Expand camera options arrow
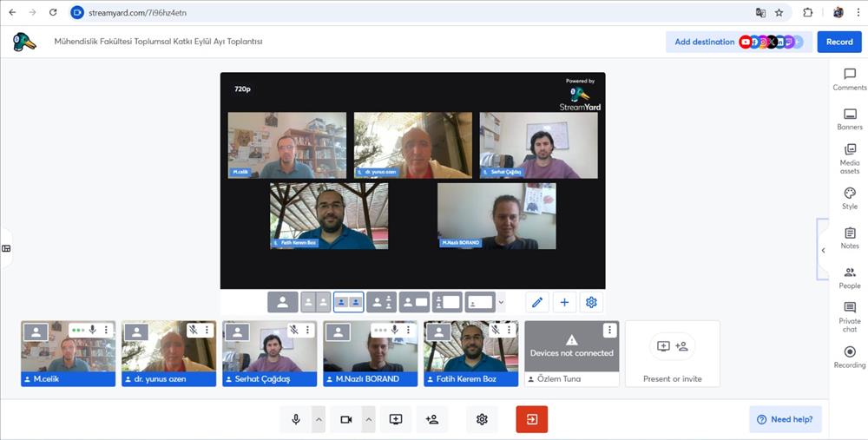868x440 pixels. coord(368,419)
